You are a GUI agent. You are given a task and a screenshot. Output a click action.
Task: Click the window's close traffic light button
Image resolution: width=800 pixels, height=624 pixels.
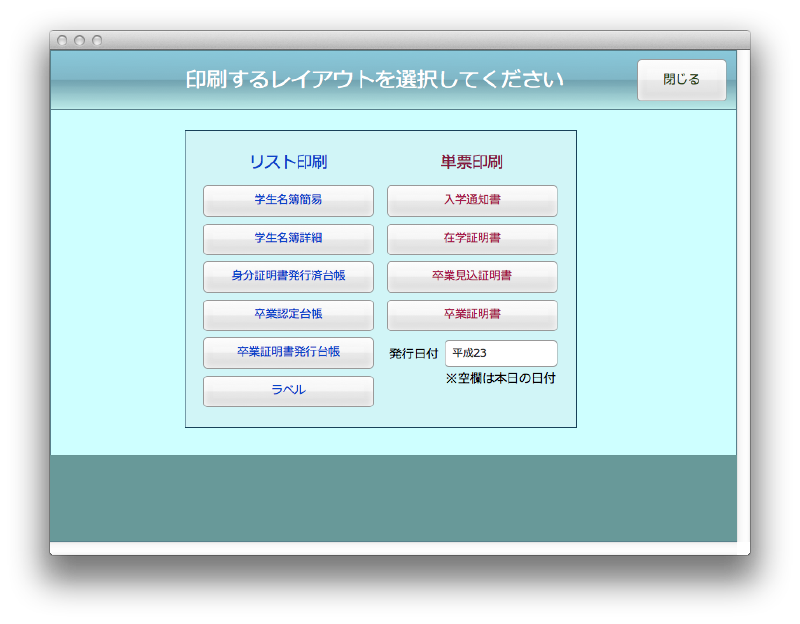tap(62, 41)
